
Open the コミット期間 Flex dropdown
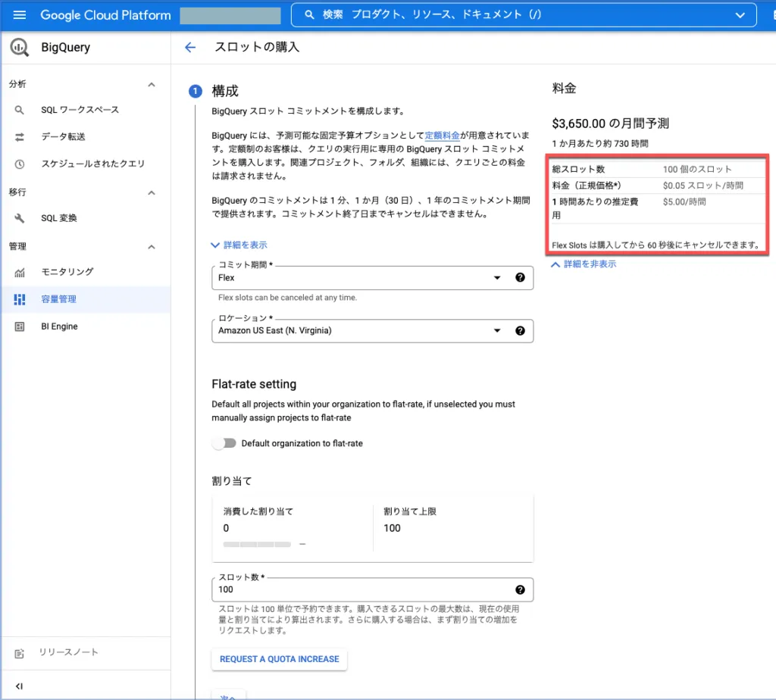click(x=372, y=277)
